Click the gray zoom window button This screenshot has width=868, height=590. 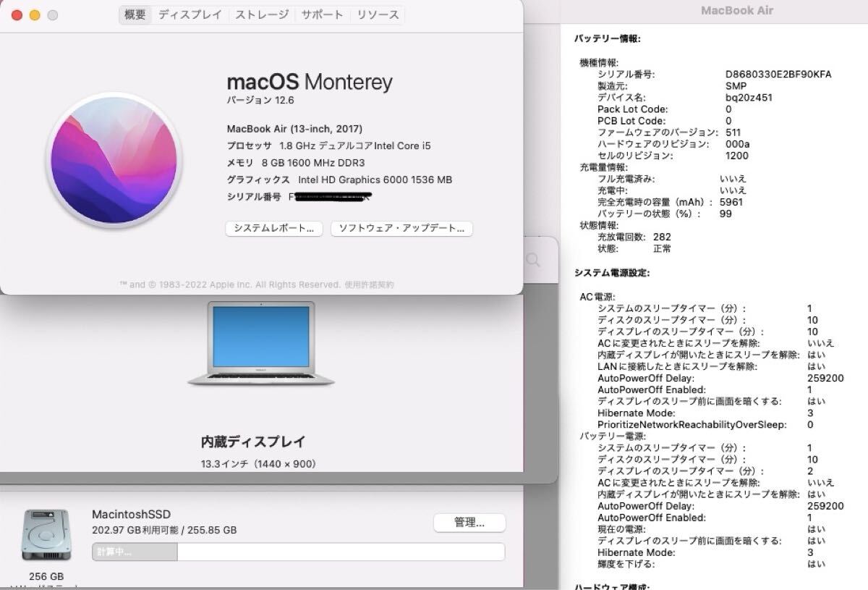pos(52,14)
